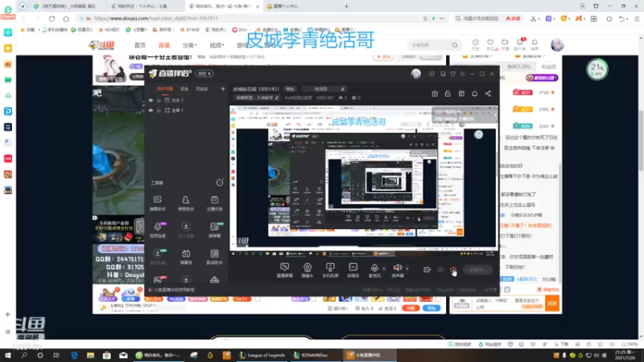Image resolution: width=644 pixels, height=362 pixels.
Task: Open Edge browser from taskbar
Action: point(74,355)
